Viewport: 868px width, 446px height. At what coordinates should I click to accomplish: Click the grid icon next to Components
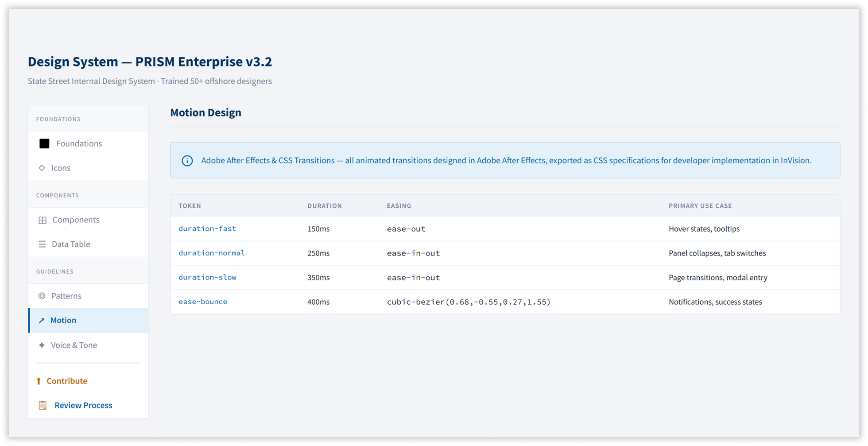click(43, 220)
